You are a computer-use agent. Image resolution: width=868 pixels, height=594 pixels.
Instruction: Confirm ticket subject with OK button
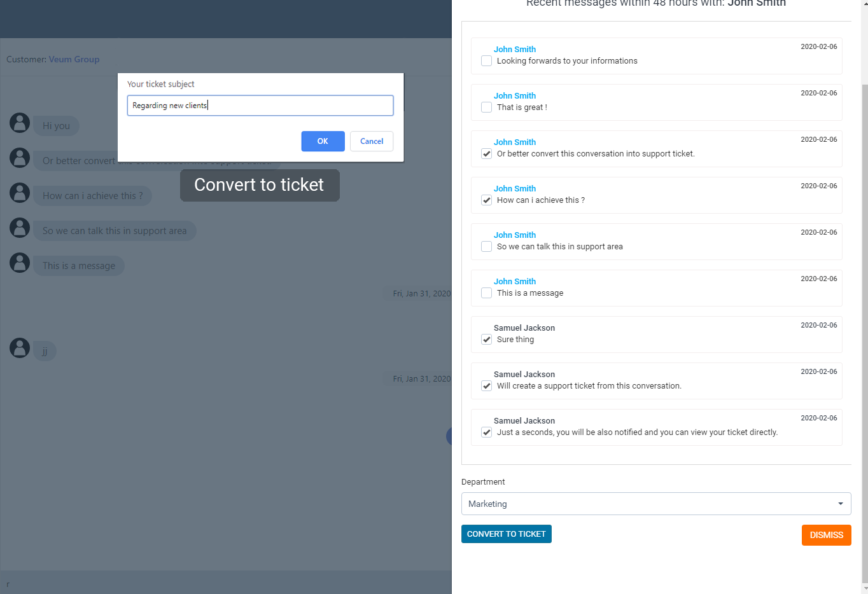click(x=323, y=141)
